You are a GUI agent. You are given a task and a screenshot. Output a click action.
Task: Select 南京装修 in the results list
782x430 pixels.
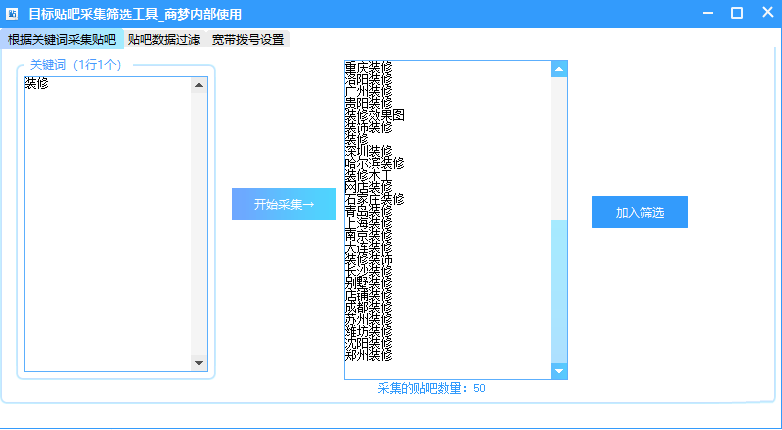369,235
